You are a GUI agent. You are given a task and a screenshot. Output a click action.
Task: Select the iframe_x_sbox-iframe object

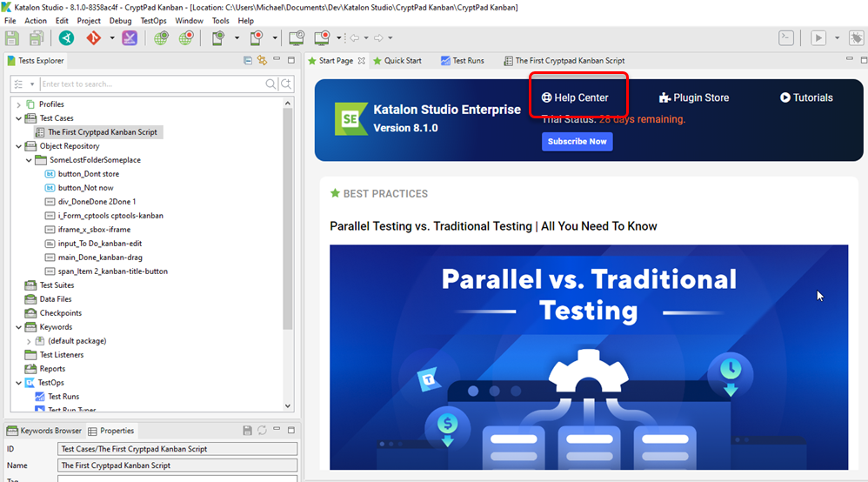click(x=94, y=230)
